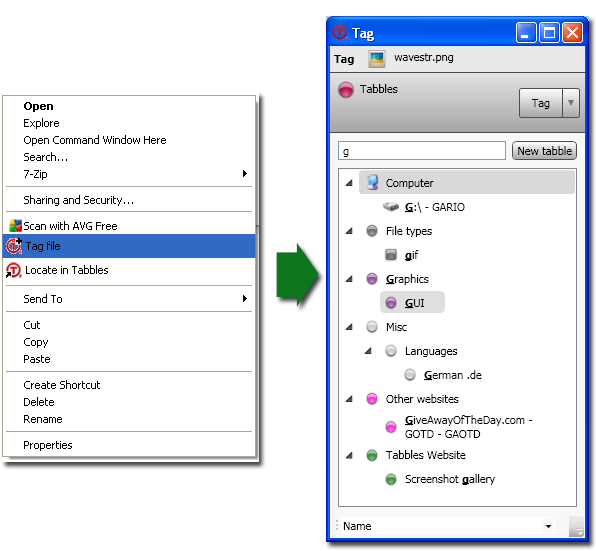
Task: Choose Search... in the context menu
Action: 46,157
